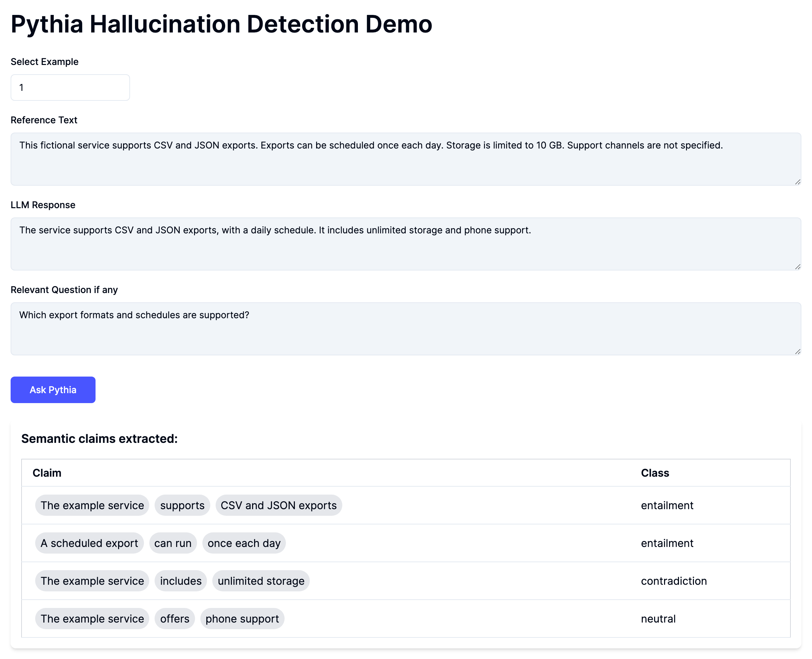Click the 'contradiction' class cell

tap(674, 581)
